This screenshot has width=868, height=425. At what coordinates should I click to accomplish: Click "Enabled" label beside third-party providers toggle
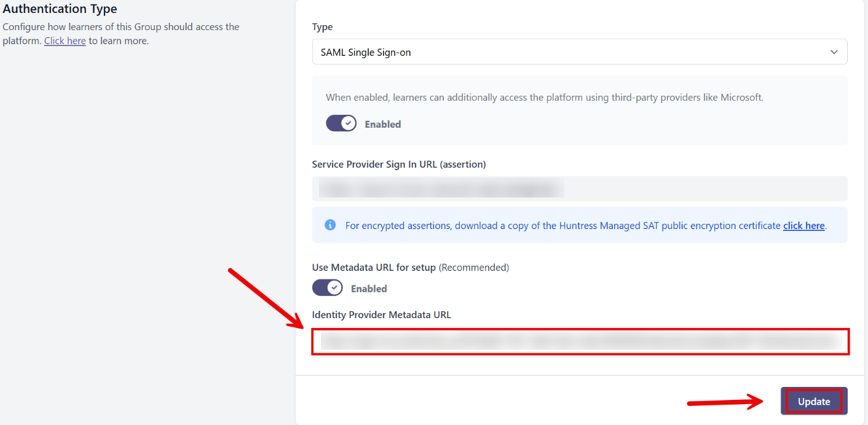[382, 124]
